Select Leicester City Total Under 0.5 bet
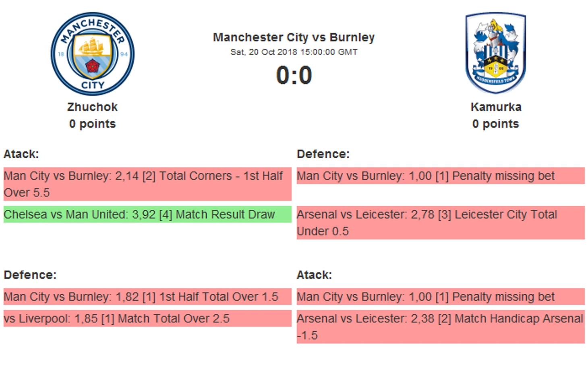Screen dimensions: 588x386 coord(441,223)
